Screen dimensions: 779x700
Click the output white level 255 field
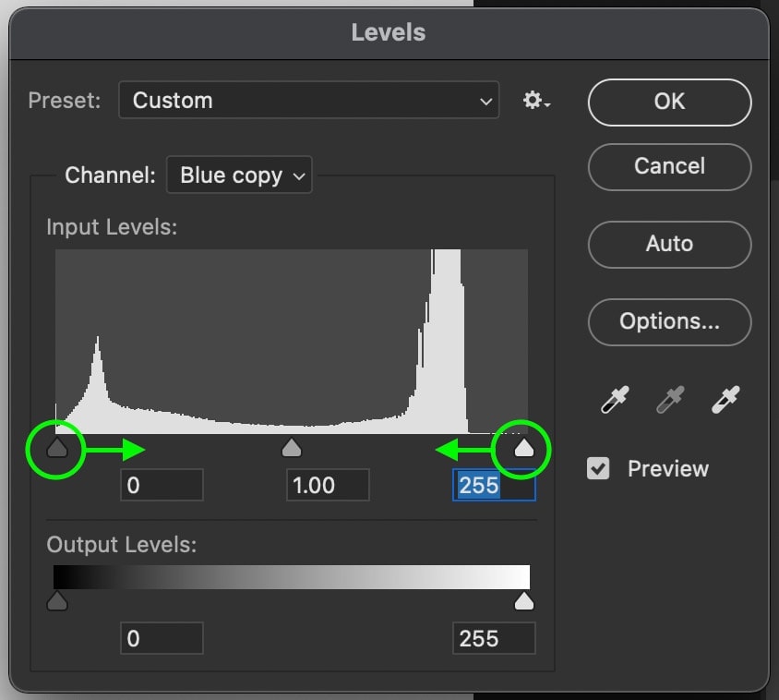[494, 638]
